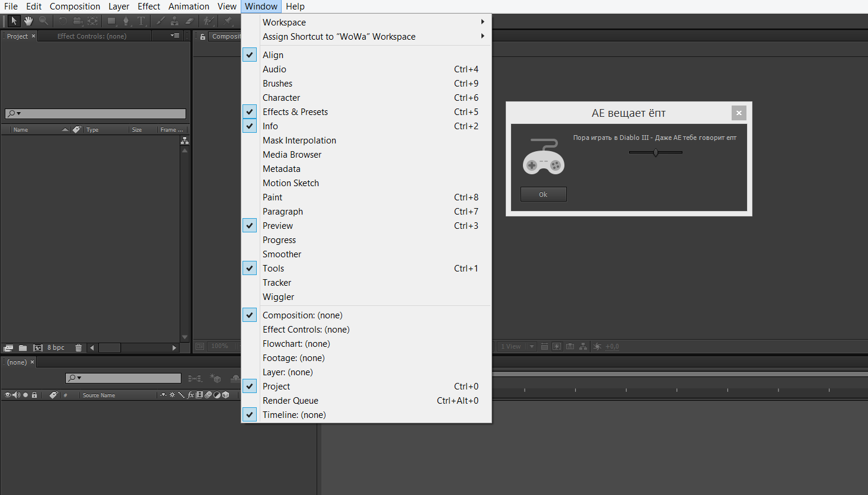
Task: Open project flowchart view icon
Action: (x=184, y=140)
